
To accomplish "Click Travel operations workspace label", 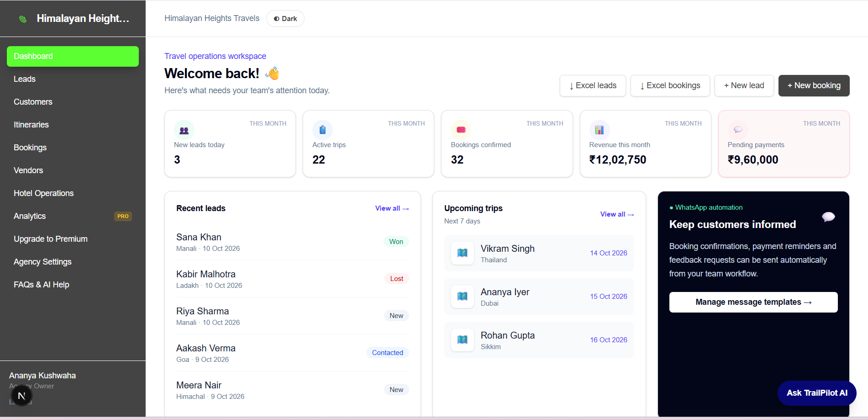I will coord(215,56).
